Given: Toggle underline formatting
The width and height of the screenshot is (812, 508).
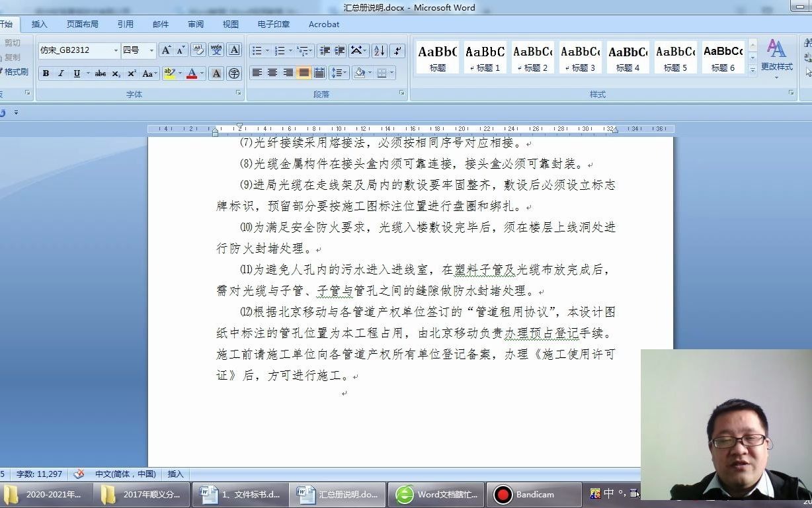Looking at the screenshot, I should click(x=76, y=73).
